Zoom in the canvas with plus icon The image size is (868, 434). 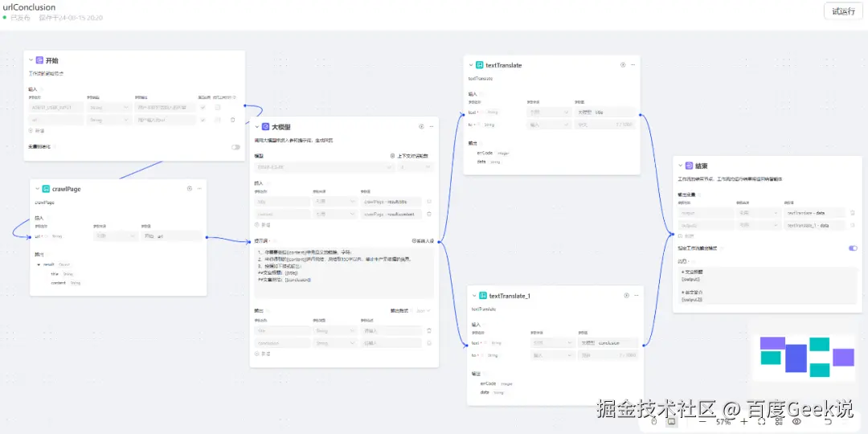[743, 422]
